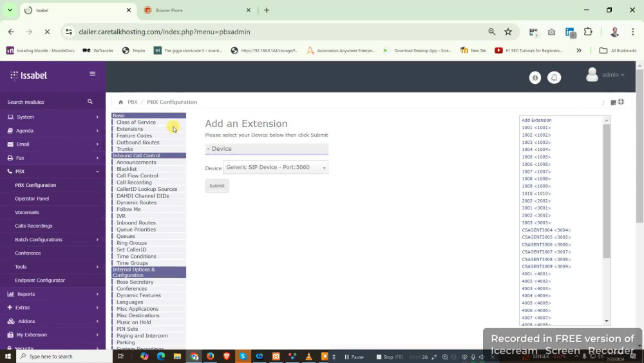The height and width of the screenshot is (363, 644).
Task: Open a new browser tab
Action: pyautogui.click(x=267, y=10)
